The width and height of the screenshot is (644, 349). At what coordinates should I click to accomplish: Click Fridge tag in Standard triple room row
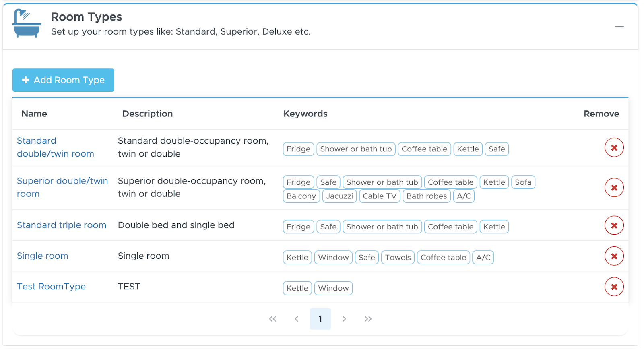point(298,227)
